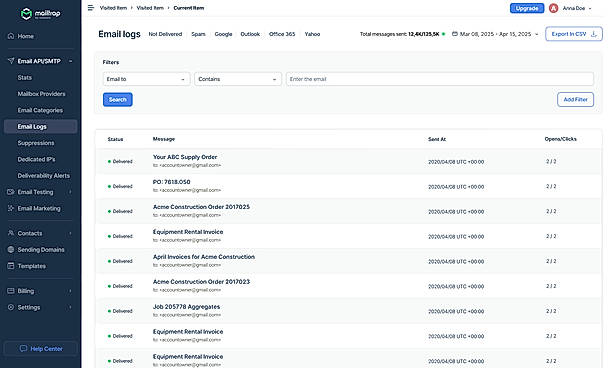Switch to Office 365 tab
The height and width of the screenshot is (368, 615).
click(x=282, y=34)
